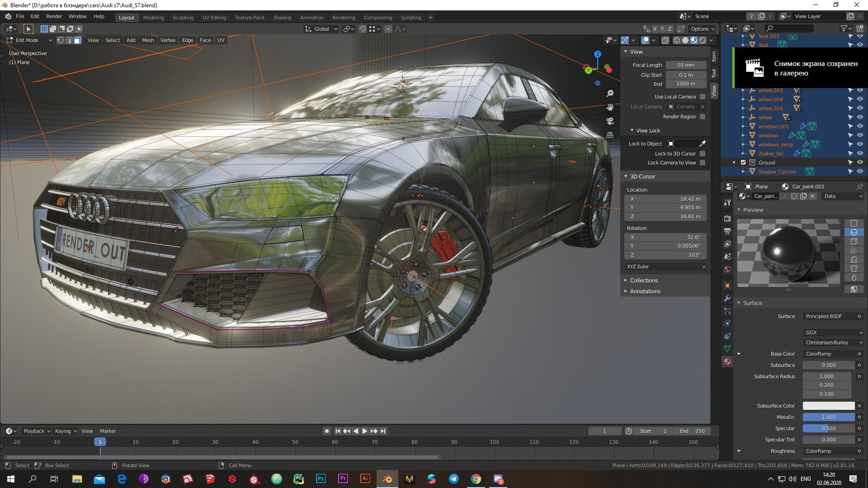Open Modifiers properties wrench tab
This screenshot has height=488, width=868.
[727, 298]
